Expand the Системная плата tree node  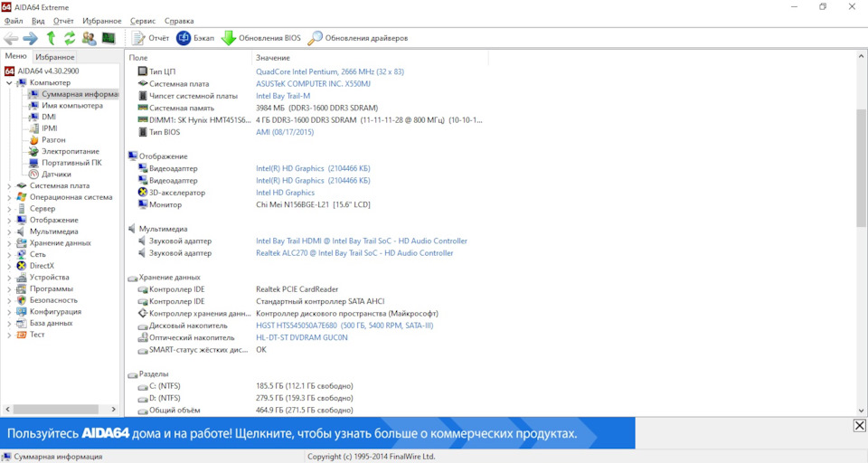9,186
